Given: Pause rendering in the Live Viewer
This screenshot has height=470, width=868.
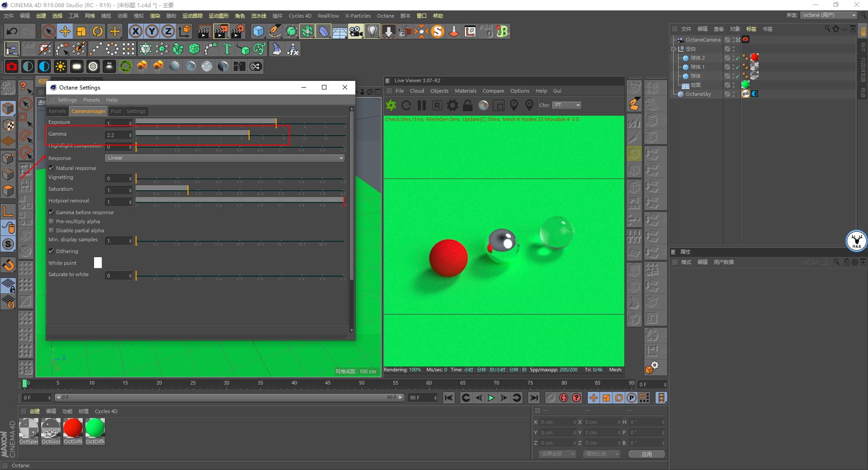Looking at the screenshot, I should [421, 105].
